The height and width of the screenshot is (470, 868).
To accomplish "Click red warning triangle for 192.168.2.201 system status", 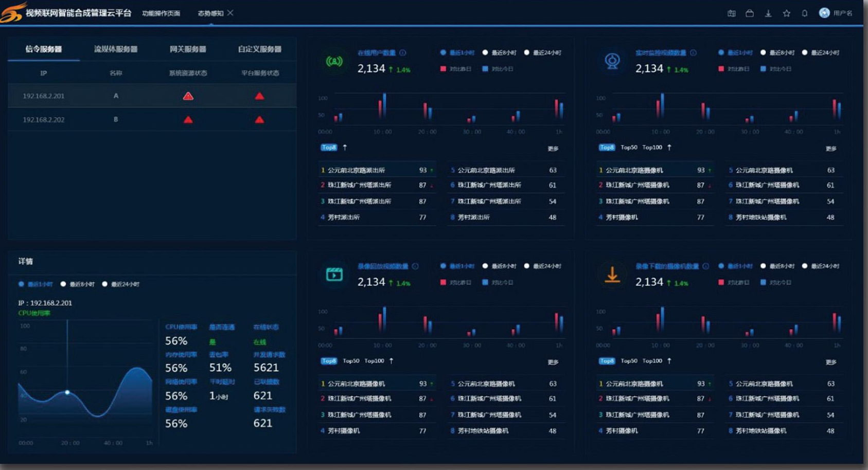I will (188, 96).
